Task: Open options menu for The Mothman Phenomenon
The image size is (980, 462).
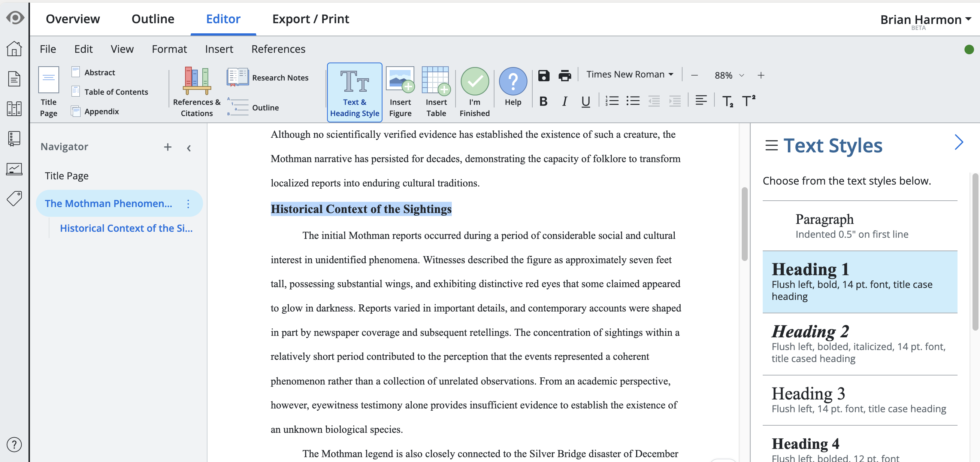Action: coord(188,203)
